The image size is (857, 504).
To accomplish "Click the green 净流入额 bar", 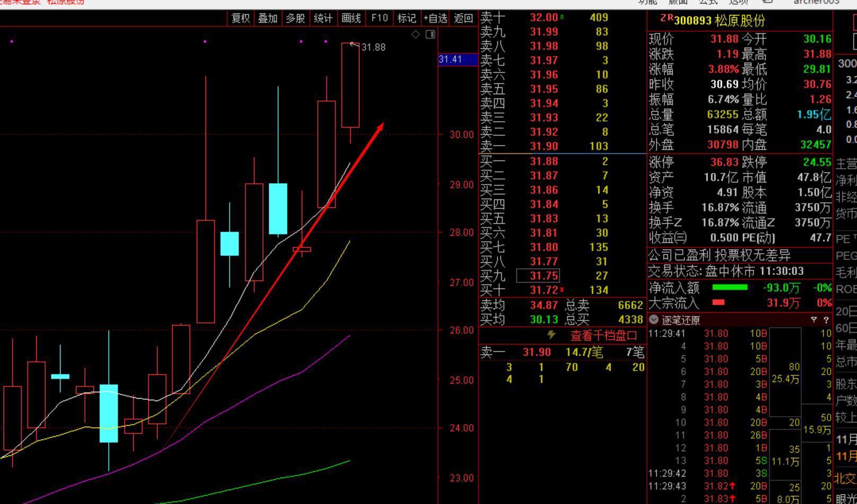I will pos(730,287).
